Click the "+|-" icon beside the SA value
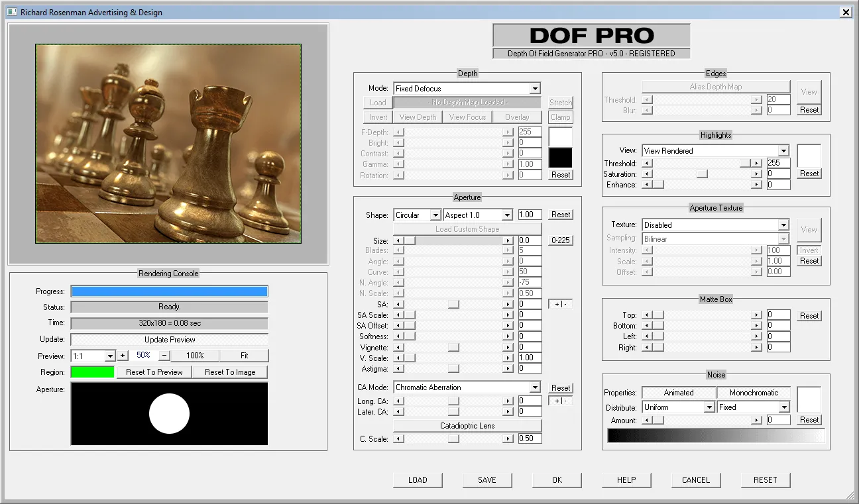The height and width of the screenshot is (504, 859). point(560,303)
